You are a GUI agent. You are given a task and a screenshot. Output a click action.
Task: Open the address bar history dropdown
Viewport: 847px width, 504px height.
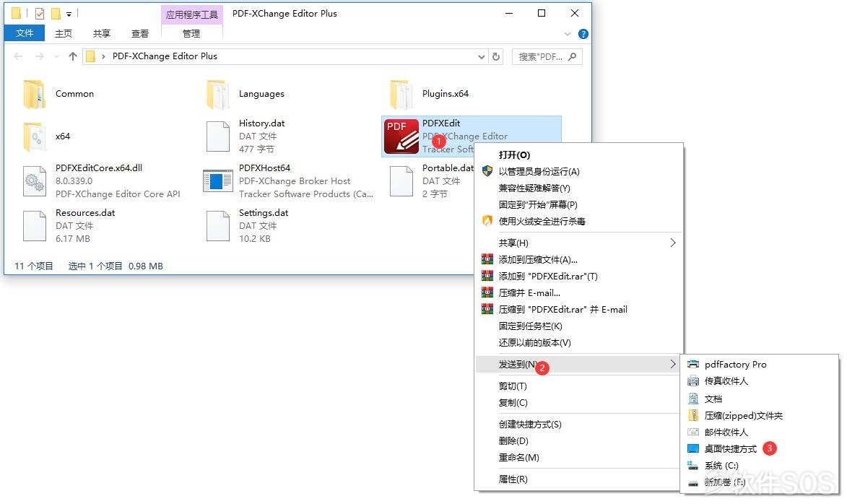point(482,57)
